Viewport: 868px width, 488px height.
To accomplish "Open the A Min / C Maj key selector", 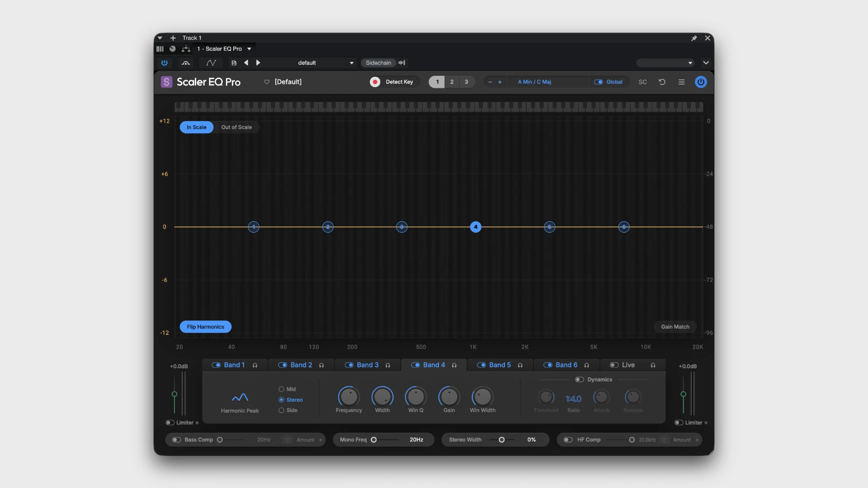I will 534,82.
